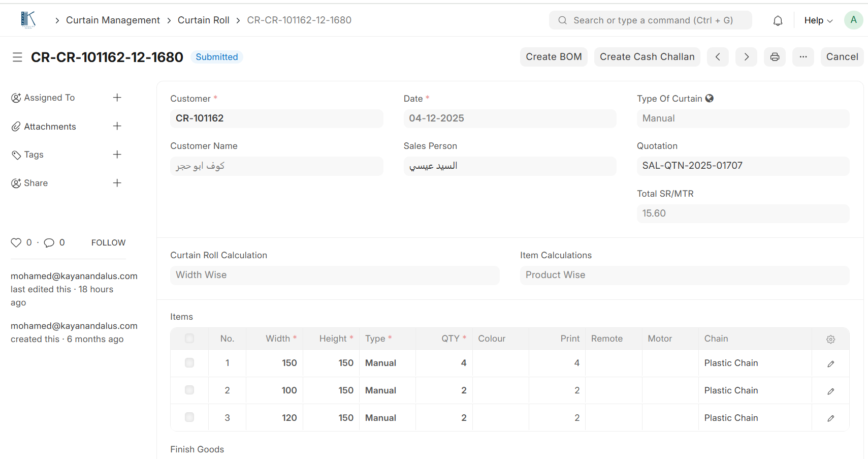Tick checkbox for item row 1
868x459 pixels.
[x=189, y=363]
